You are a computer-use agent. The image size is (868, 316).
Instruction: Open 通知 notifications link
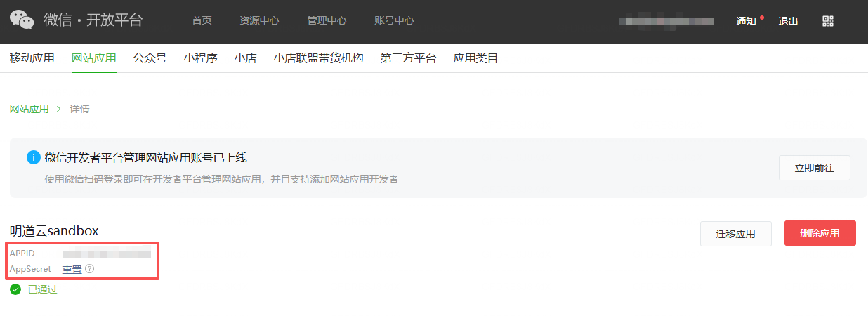pyautogui.click(x=746, y=21)
